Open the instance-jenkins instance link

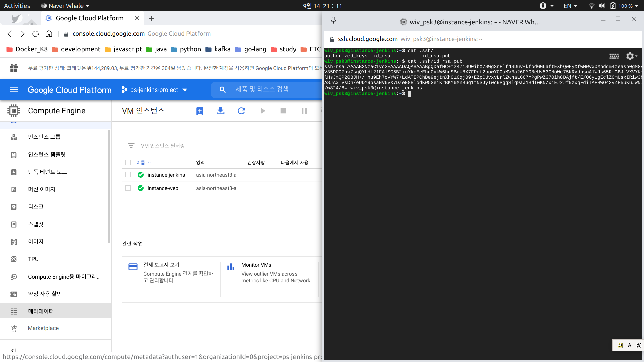[166, 175]
